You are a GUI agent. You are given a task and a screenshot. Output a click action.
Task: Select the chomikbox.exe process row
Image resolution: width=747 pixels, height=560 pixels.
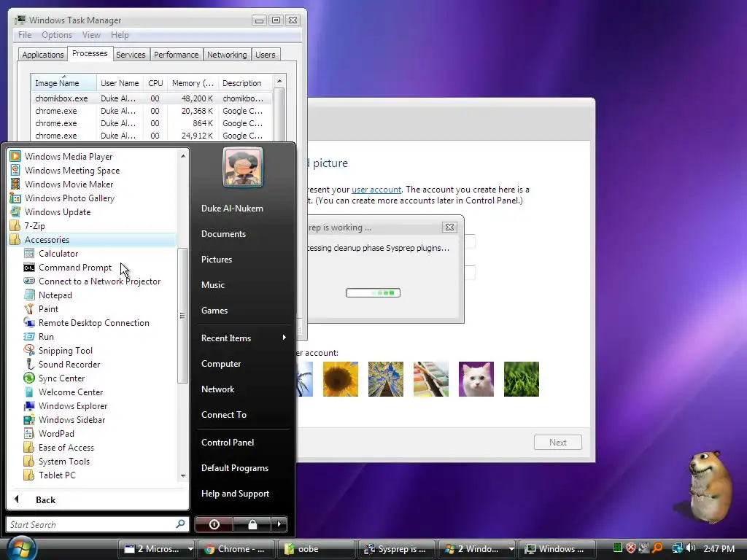152,98
